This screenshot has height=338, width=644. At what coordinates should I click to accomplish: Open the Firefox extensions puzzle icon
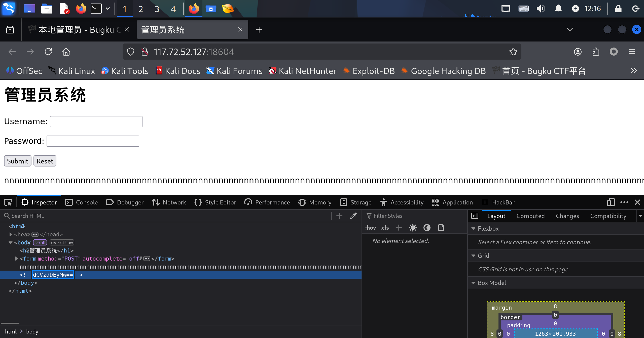coord(596,52)
